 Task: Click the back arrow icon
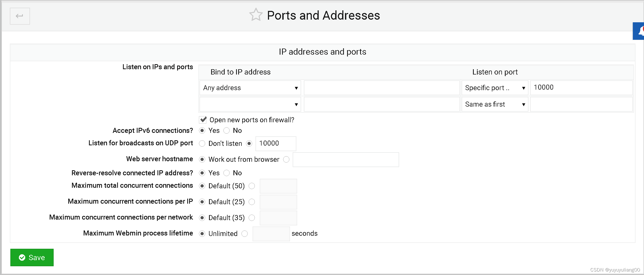click(x=20, y=16)
